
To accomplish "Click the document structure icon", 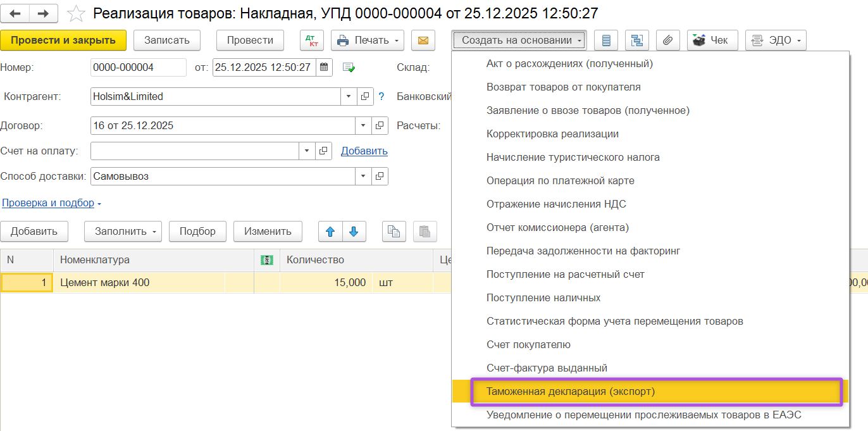I will click(637, 41).
